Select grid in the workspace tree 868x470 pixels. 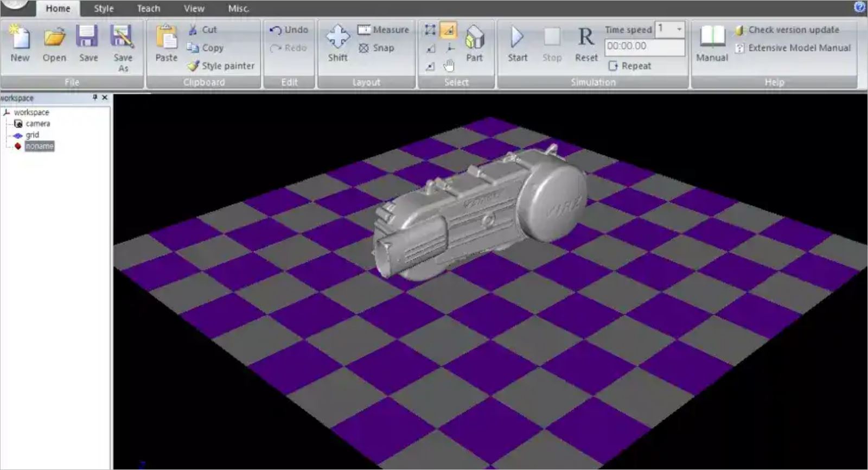[32, 135]
